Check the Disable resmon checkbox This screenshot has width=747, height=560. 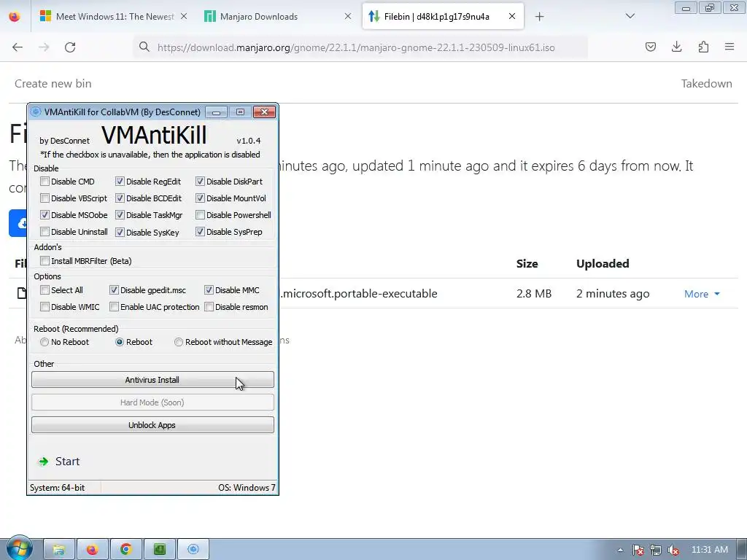point(209,307)
